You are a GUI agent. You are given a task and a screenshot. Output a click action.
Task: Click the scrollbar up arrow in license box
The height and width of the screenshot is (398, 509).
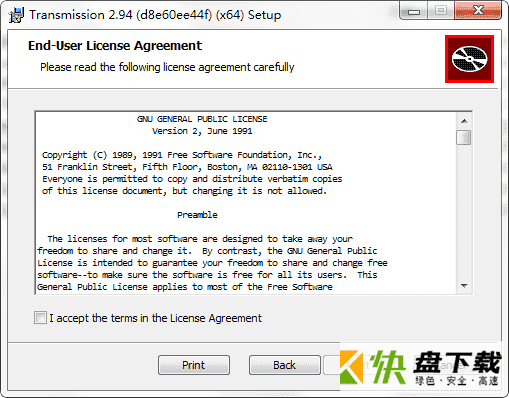pos(464,121)
